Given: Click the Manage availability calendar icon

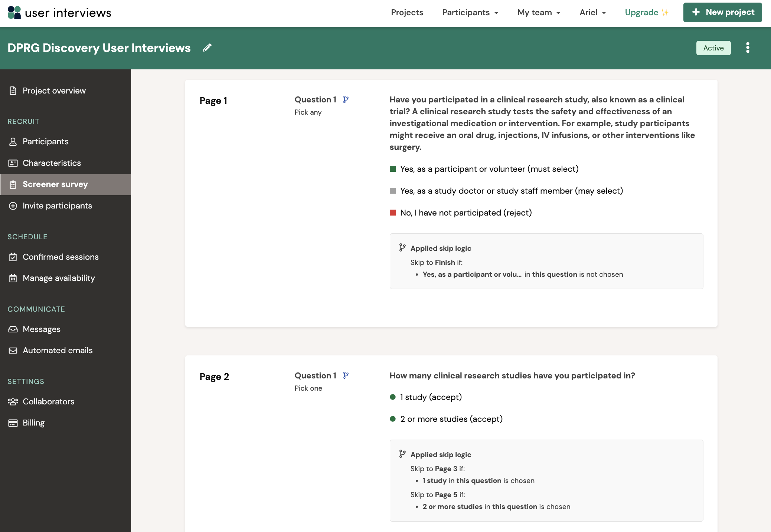Looking at the screenshot, I should (13, 278).
